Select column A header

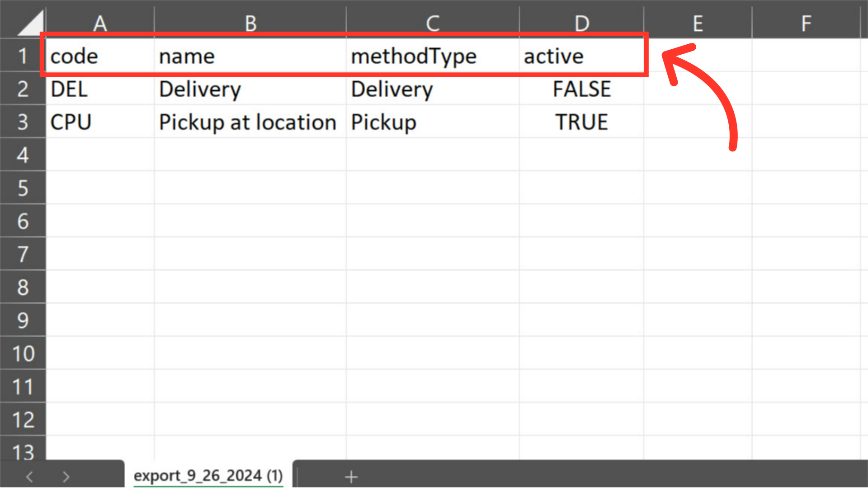(100, 23)
